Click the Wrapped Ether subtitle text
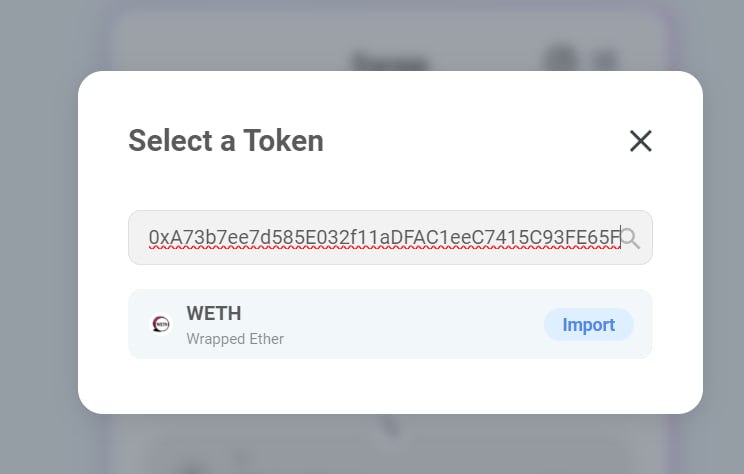This screenshot has height=474, width=744. (x=235, y=339)
